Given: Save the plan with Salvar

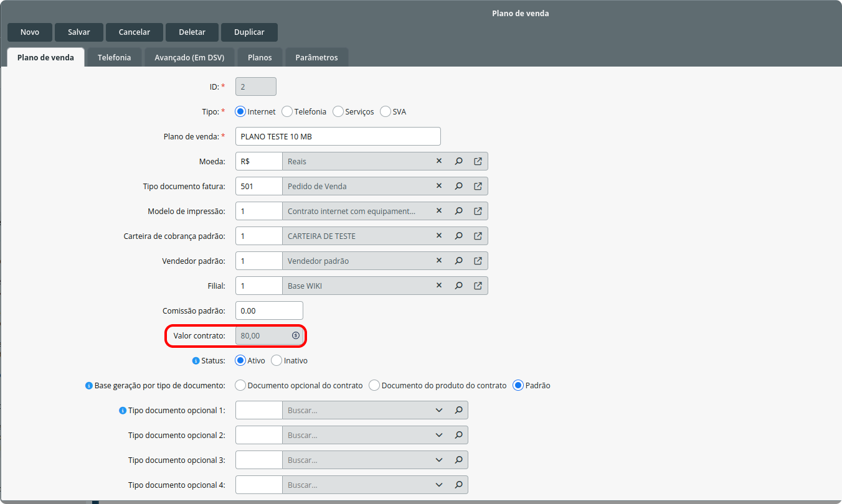Looking at the screenshot, I should pyautogui.click(x=79, y=32).
